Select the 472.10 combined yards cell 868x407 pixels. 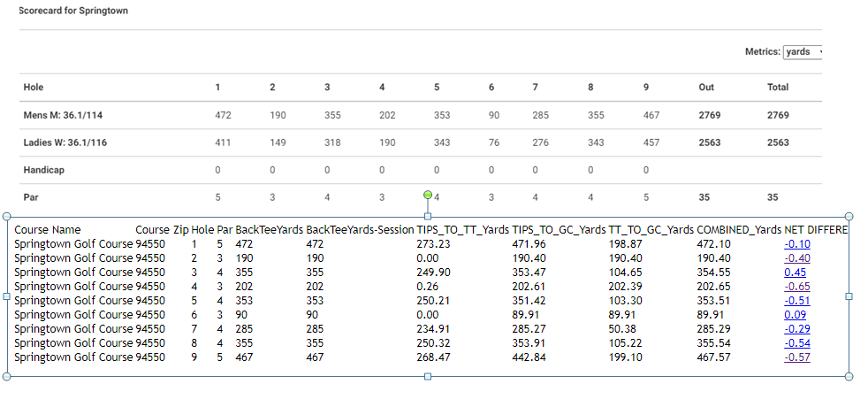click(713, 244)
